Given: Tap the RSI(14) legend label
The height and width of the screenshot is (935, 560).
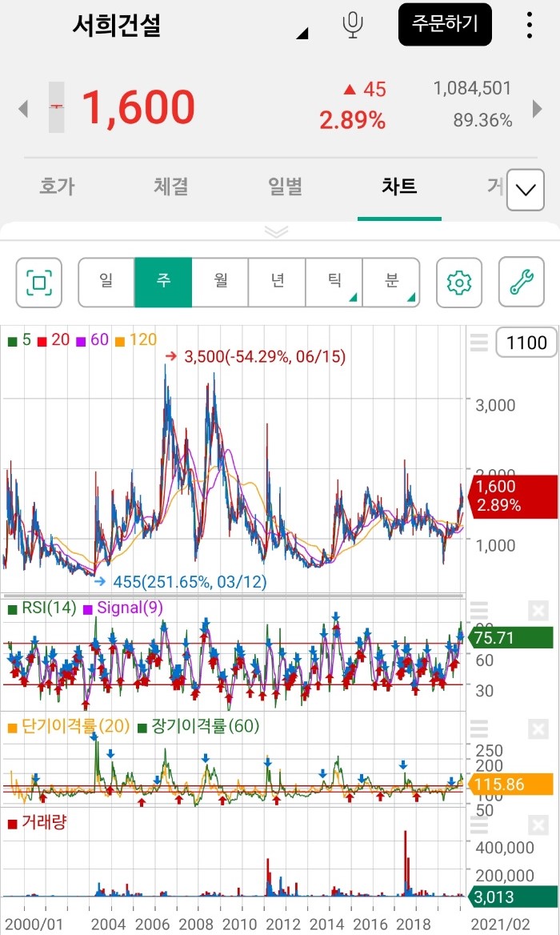Looking at the screenshot, I should coord(42,608).
